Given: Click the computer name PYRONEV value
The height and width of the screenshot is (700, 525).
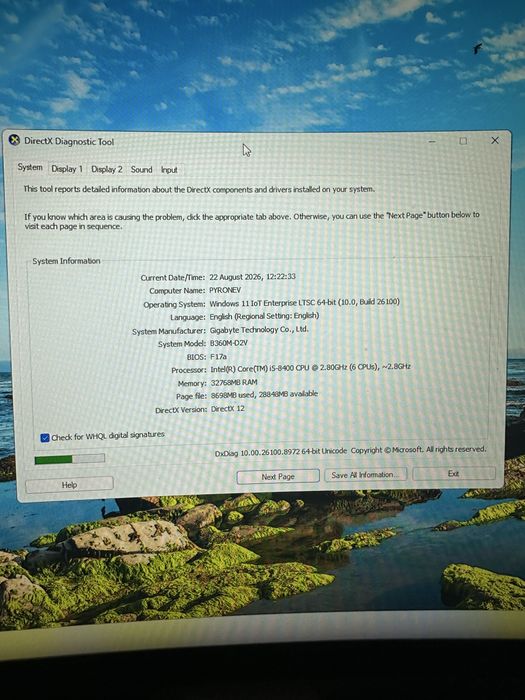Looking at the screenshot, I should coord(225,290).
